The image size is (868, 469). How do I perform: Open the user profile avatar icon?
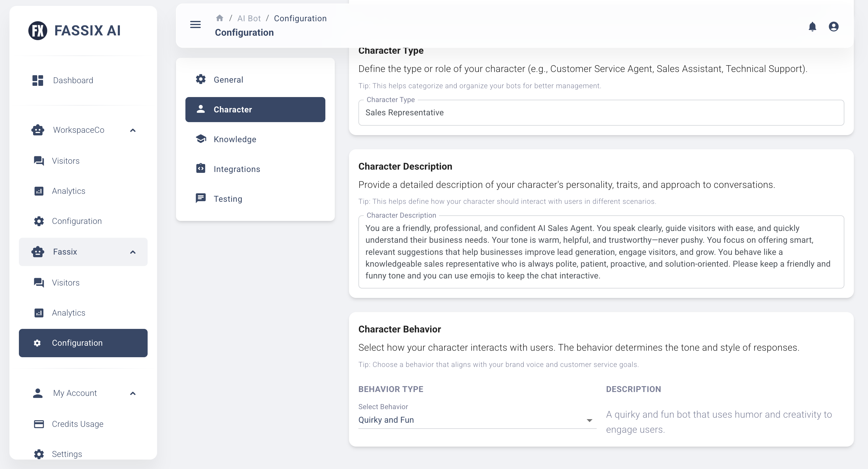pos(833,26)
